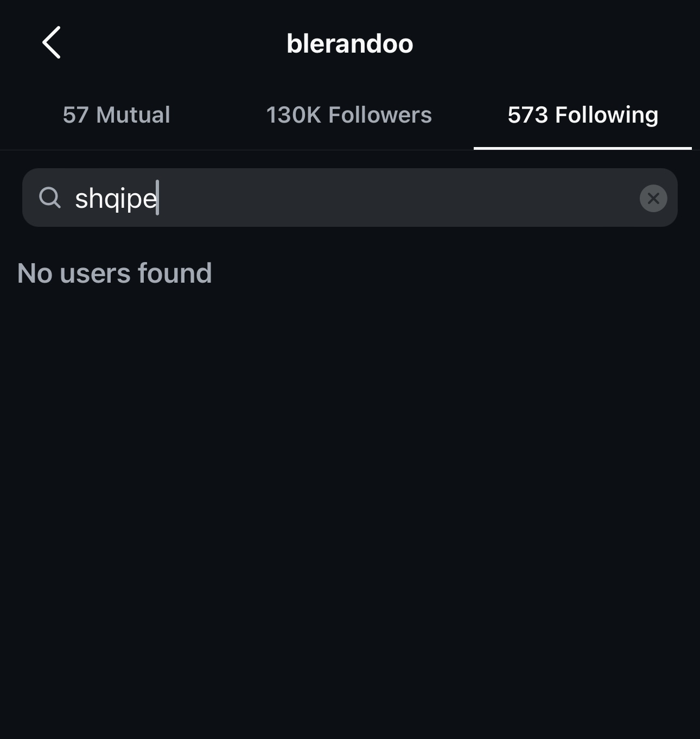Screen dimensions: 700x739
Task: Click the magnifying glass search icon
Action: tap(50, 198)
